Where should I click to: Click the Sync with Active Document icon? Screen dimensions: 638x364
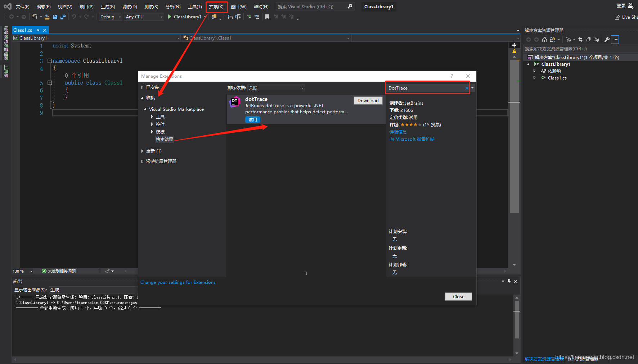point(580,40)
